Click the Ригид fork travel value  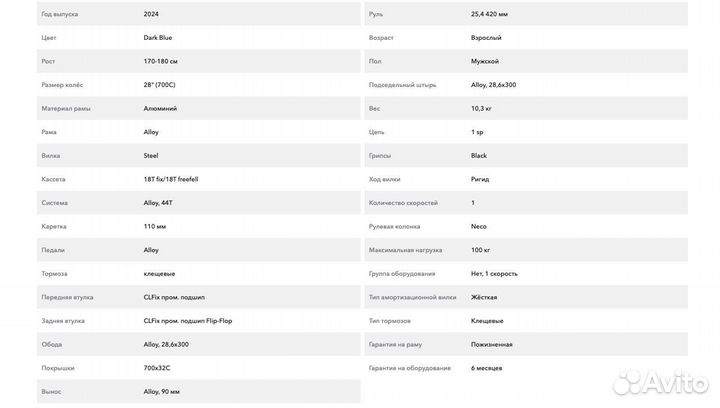point(481,179)
